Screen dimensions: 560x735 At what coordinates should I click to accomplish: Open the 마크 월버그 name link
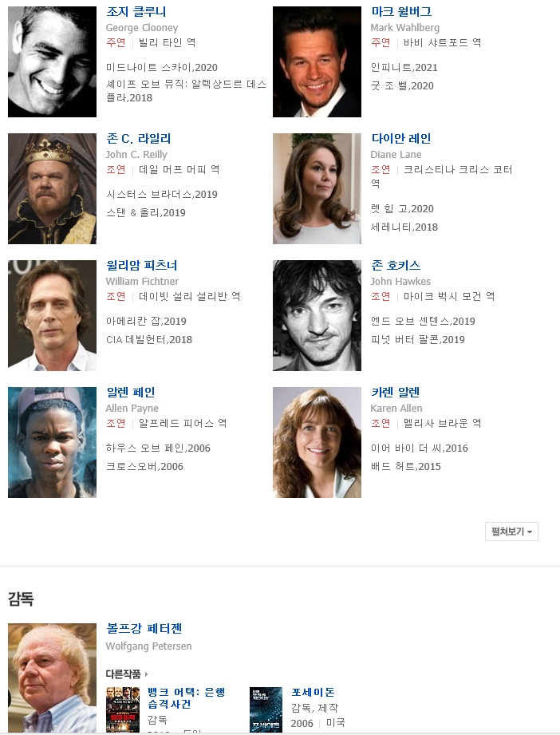pos(401,12)
